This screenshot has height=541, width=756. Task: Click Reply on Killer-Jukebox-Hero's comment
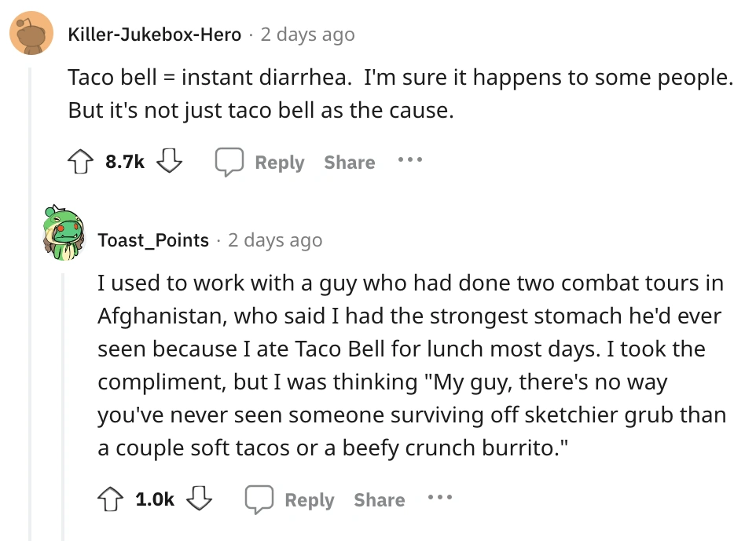coord(279,162)
